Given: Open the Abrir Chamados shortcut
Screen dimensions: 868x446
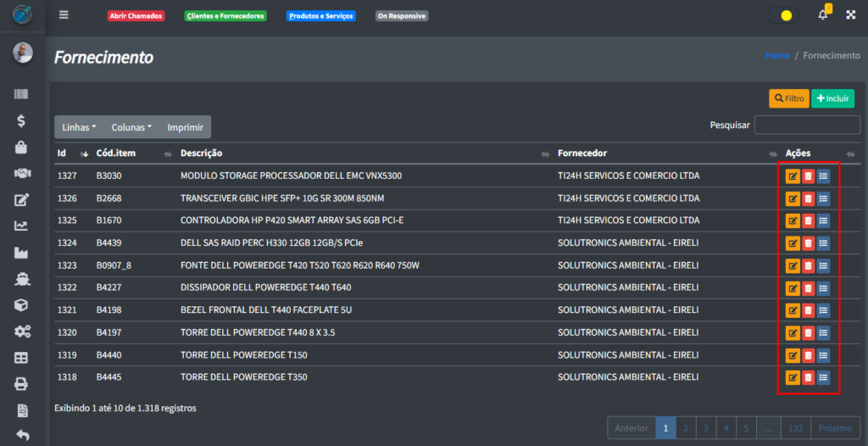Looking at the screenshot, I should 136,16.
